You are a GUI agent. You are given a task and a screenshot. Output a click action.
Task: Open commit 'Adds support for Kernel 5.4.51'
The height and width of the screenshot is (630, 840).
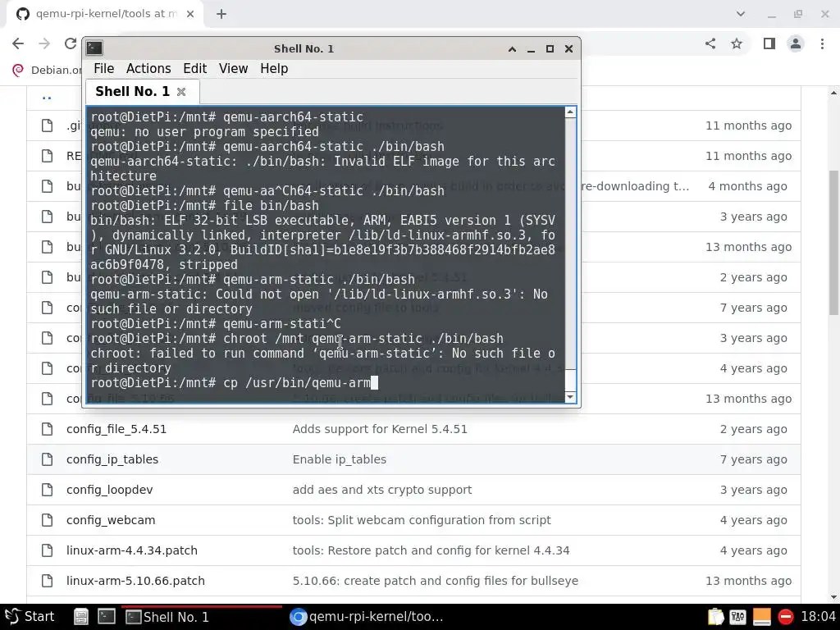(380, 429)
